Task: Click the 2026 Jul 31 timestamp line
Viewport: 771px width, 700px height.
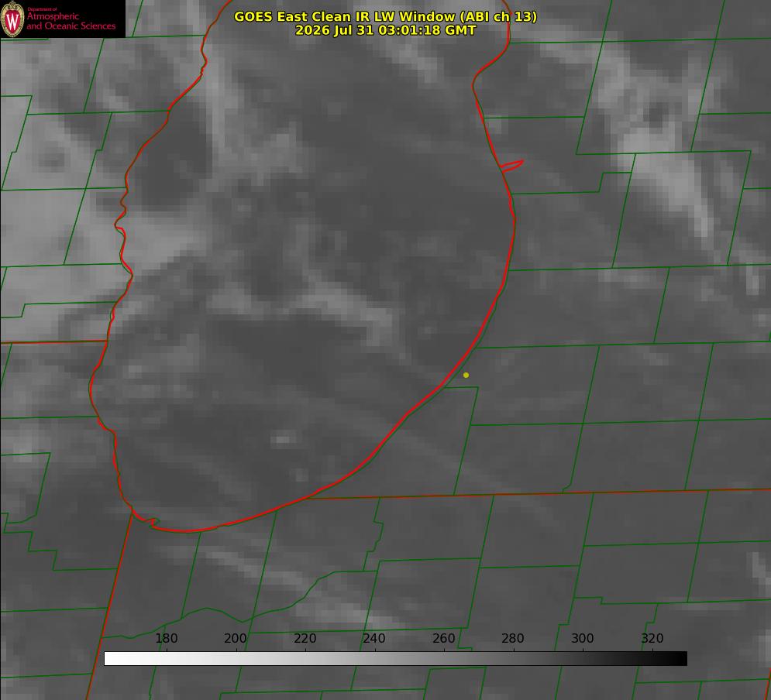Action: click(386, 30)
